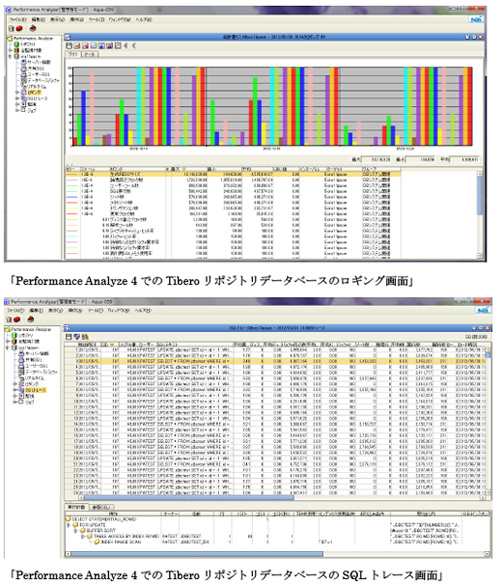Click the trash-can icon in the SQL trace window main toolbar

[9, 319]
